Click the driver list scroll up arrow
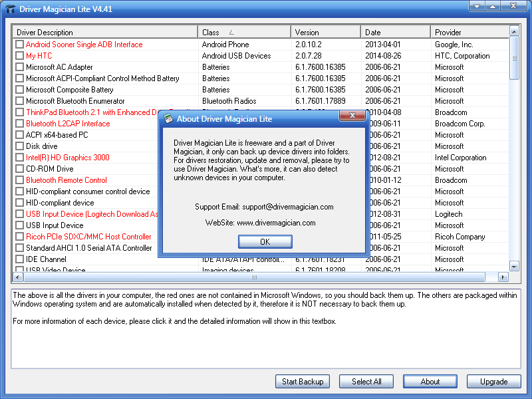 (514, 31)
